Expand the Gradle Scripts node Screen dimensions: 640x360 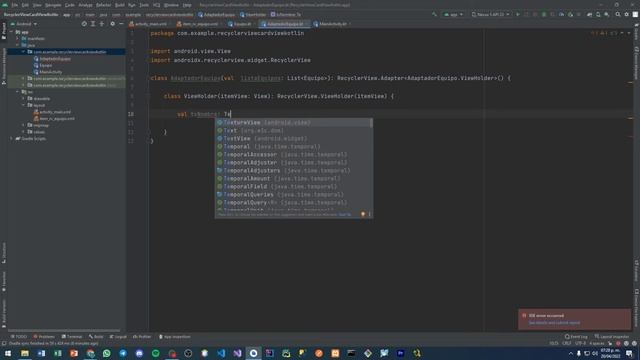coord(11,139)
